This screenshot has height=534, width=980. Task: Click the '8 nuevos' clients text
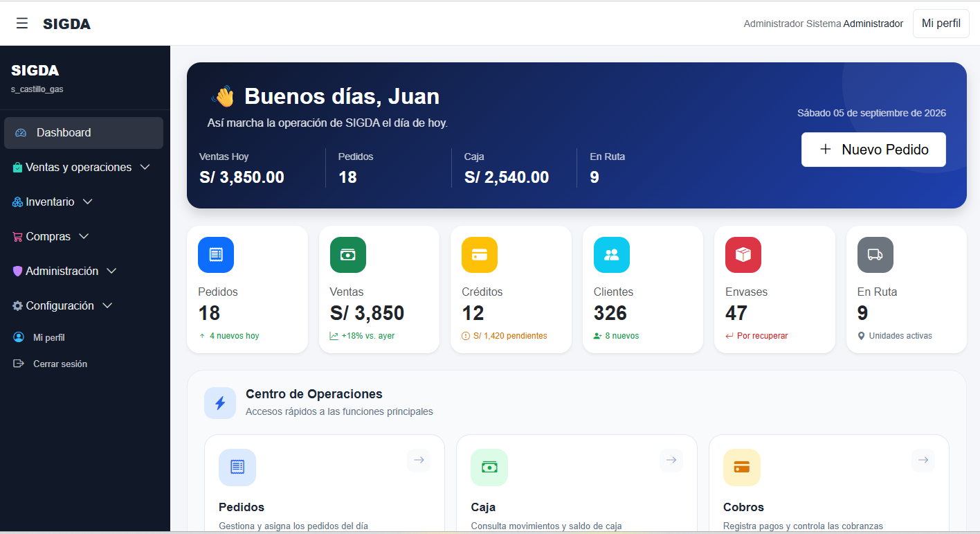622,336
